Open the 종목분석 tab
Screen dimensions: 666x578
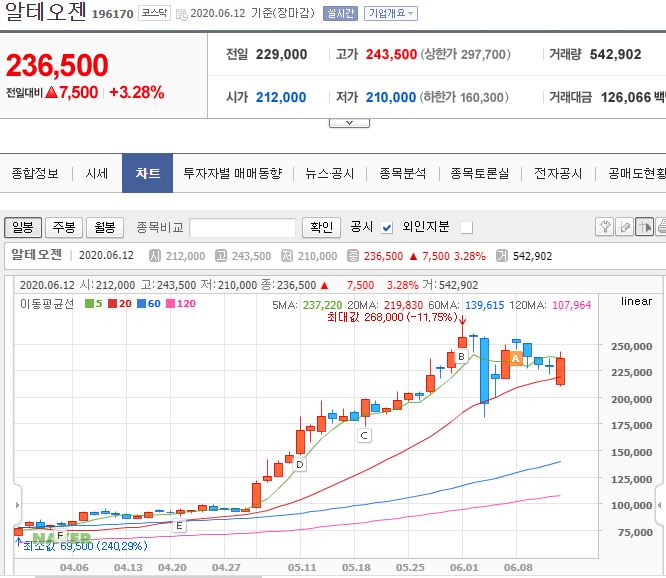coord(402,173)
